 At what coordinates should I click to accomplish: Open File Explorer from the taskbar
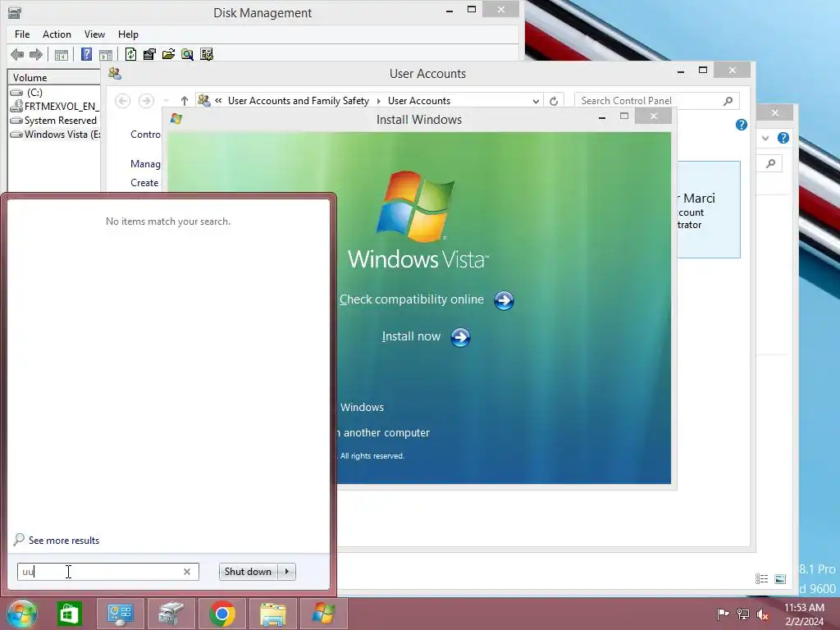click(273, 614)
